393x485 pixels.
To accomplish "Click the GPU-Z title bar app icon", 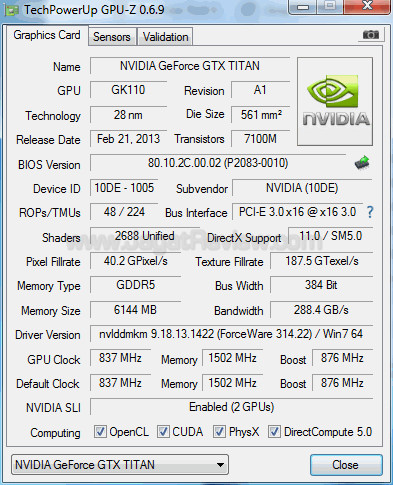I will pyautogui.click(x=11, y=10).
